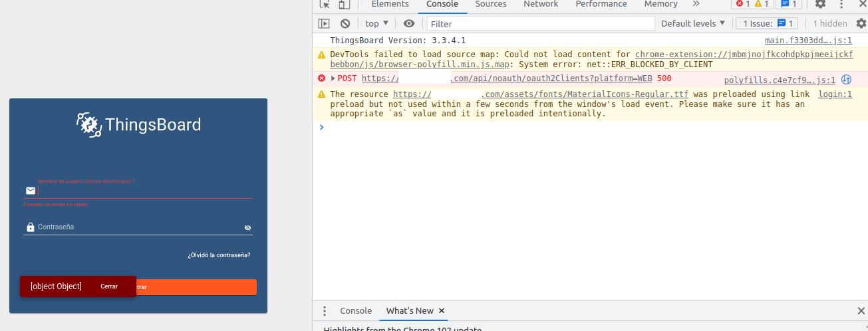Viewport: 868px width, 331px height.
Task: Open the Default levels dropdown
Action: click(693, 23)
